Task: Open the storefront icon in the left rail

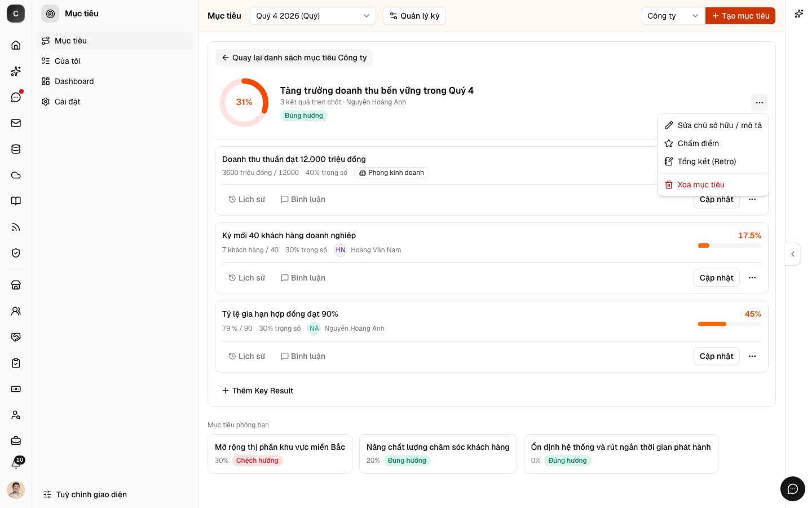Action: coord(16,285)
